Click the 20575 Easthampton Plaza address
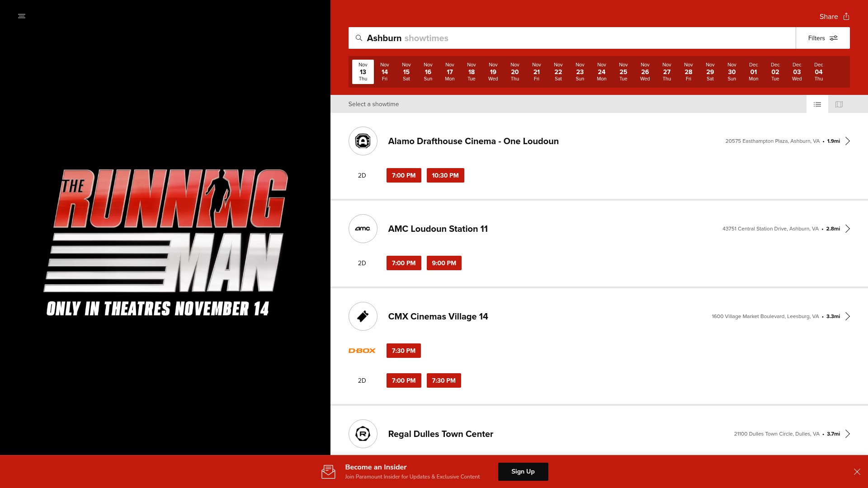The height and width of the screenshot is (488, 868). pyautogui.click(x=773, y=141)
